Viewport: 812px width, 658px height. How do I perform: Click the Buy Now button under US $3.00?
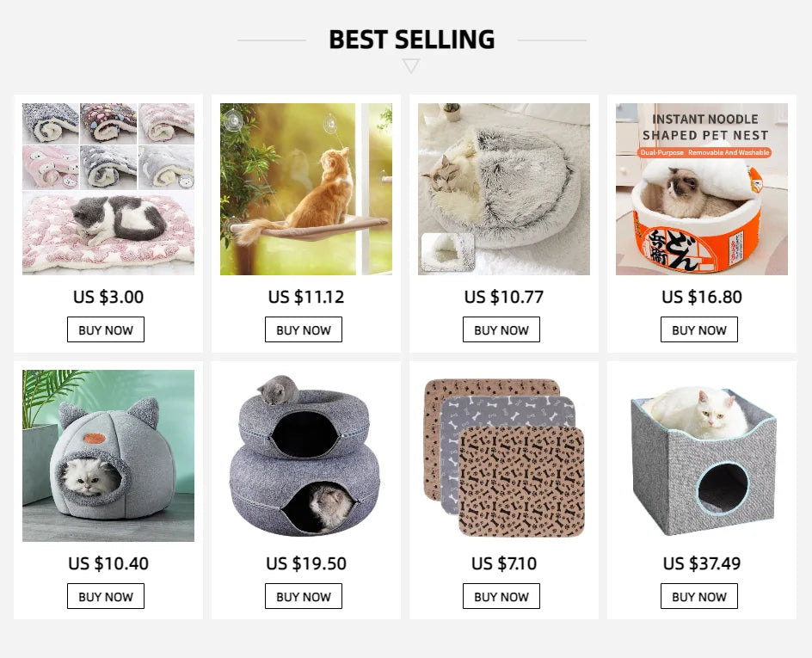coord(106,330)
